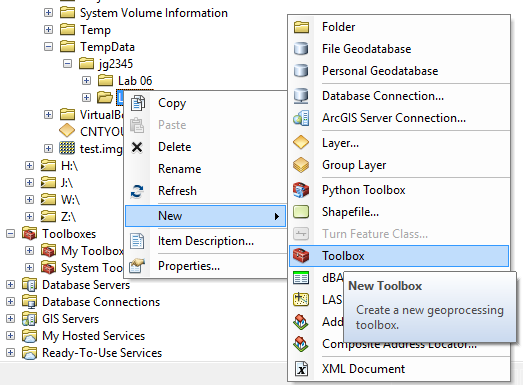
Task: Expand the GIS Servers node
Action: tap(11, 319)
